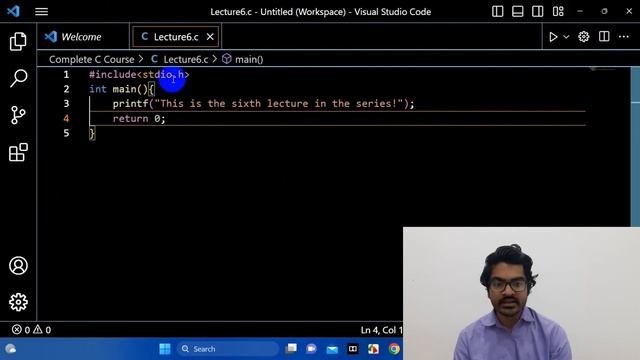This screenshot has width=640, height=360.
Task: Click int main() declaration
Action: [122, 89]
